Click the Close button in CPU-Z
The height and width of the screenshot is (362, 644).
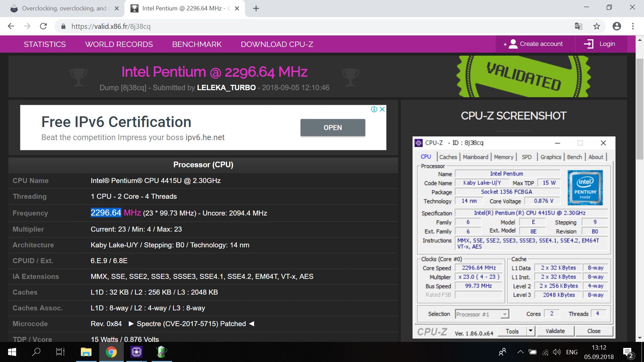point(594,331)
